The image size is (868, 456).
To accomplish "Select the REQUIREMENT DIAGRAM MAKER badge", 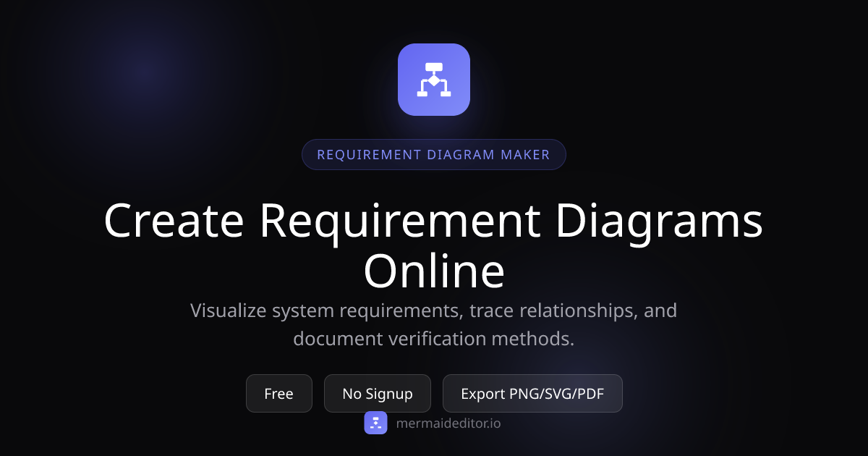I will tap(434, 155).
